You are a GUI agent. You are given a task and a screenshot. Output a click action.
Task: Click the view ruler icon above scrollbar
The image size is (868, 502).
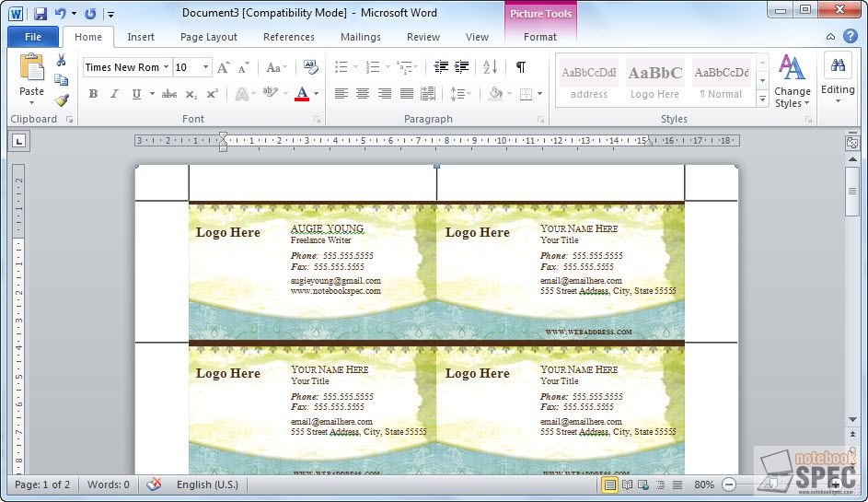coord(852,143)
